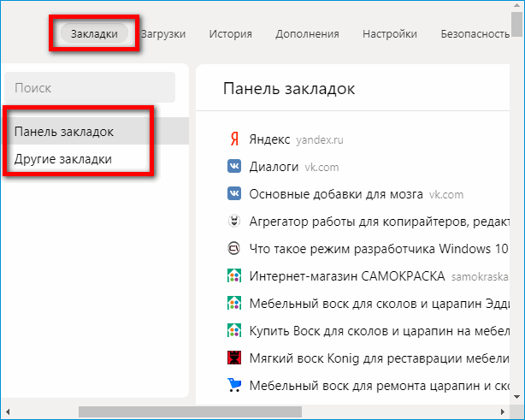Click the icon beside Что такое режим разработчика
The image size is (525, 420).
pyautogui.click(x=233, y=249)
